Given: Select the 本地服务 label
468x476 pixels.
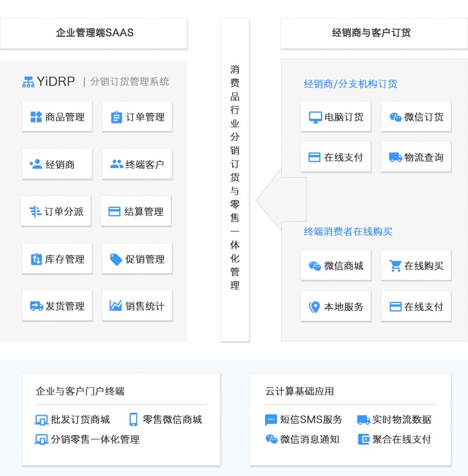Looking at the screenshot, I should (344, 307).
